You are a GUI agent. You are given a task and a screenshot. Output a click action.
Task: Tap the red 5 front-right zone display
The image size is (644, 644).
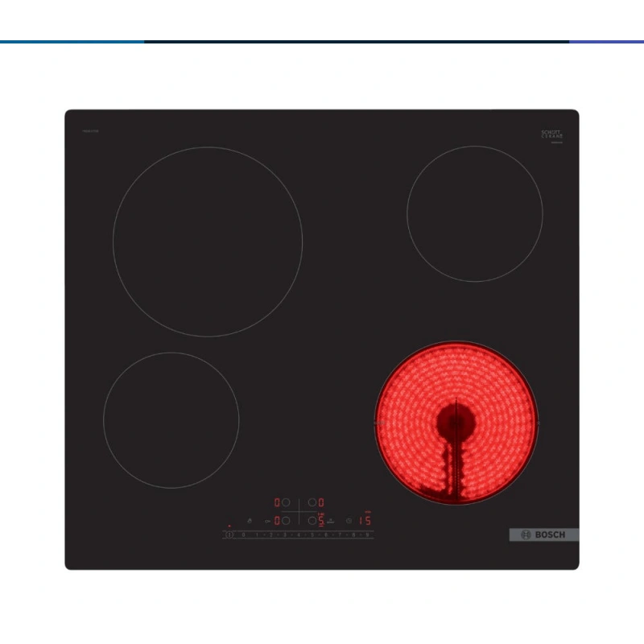click(x=321, y=520)
